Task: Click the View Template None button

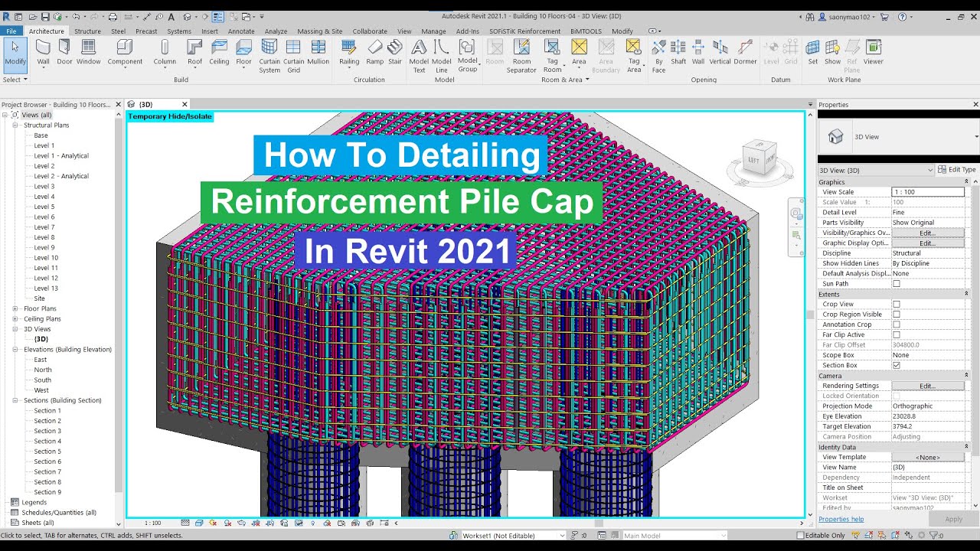Action: pyautogui.click(x=927, y=457)
